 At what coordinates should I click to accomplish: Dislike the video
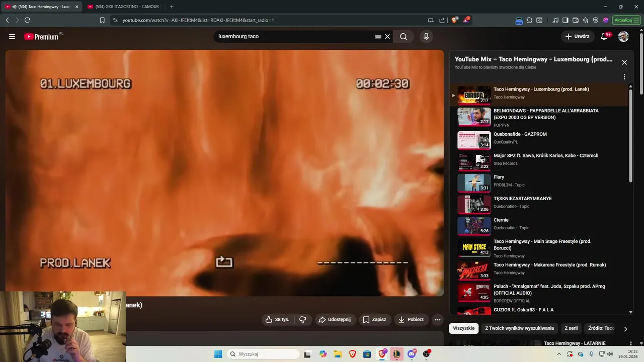(x=302, y=319)
